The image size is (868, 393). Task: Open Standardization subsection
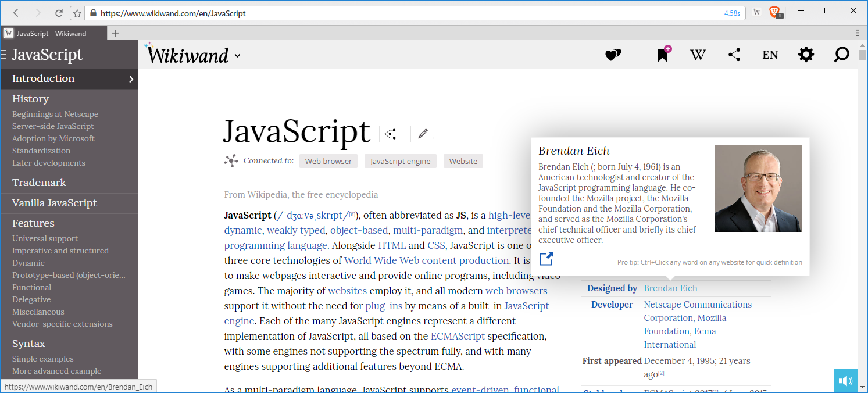[41, 151]
